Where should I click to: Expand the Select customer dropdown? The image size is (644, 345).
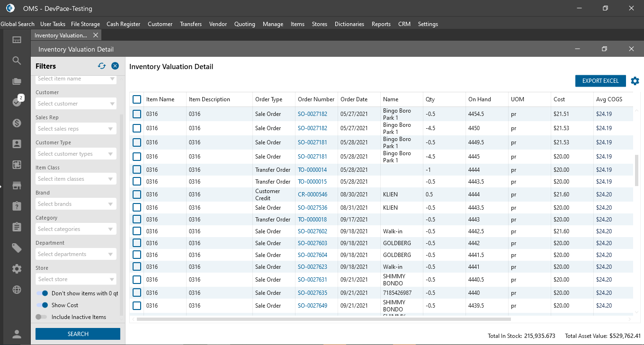click(76, 104)
